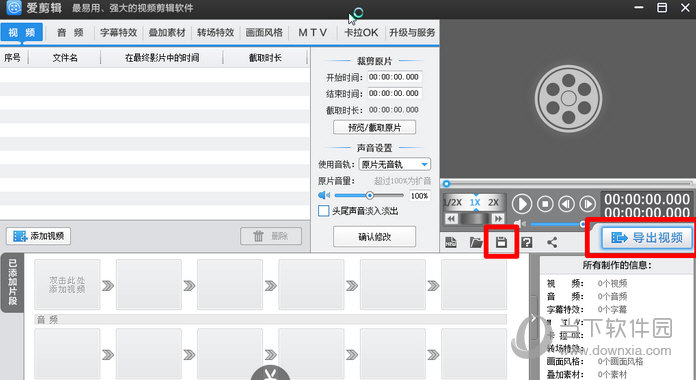Click the new project icon
Screen dimensions: 696x380
[x=451, y=242]
